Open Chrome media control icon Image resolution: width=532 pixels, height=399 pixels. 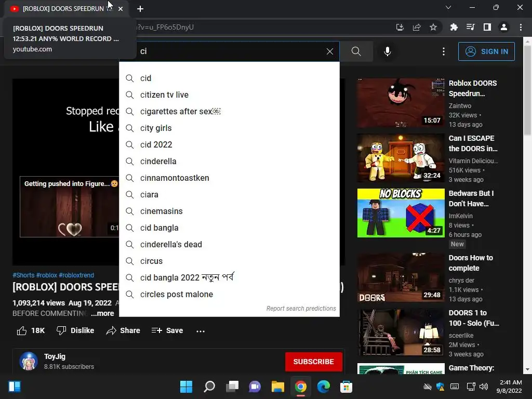(470, 27)
